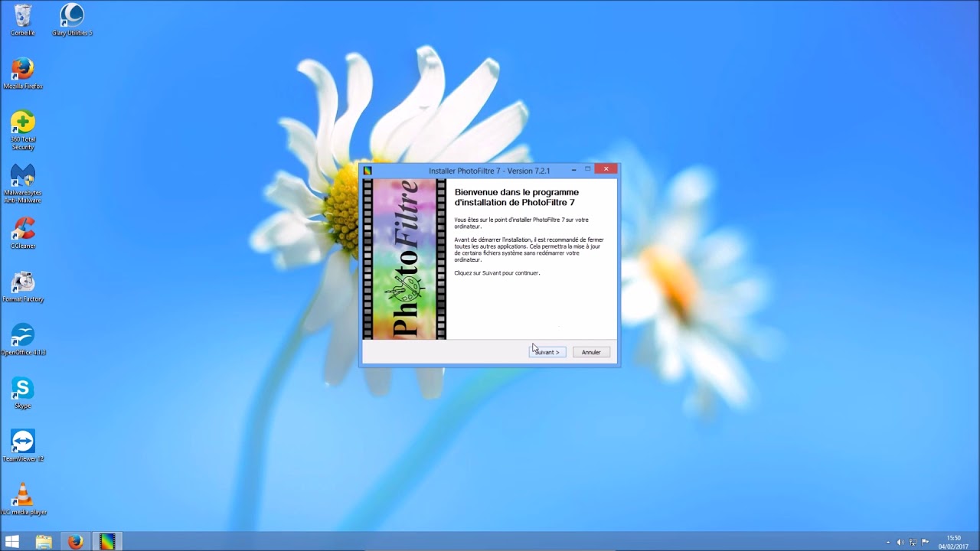Open Firefox from the taskbar
980x551 pixels.
75,542
